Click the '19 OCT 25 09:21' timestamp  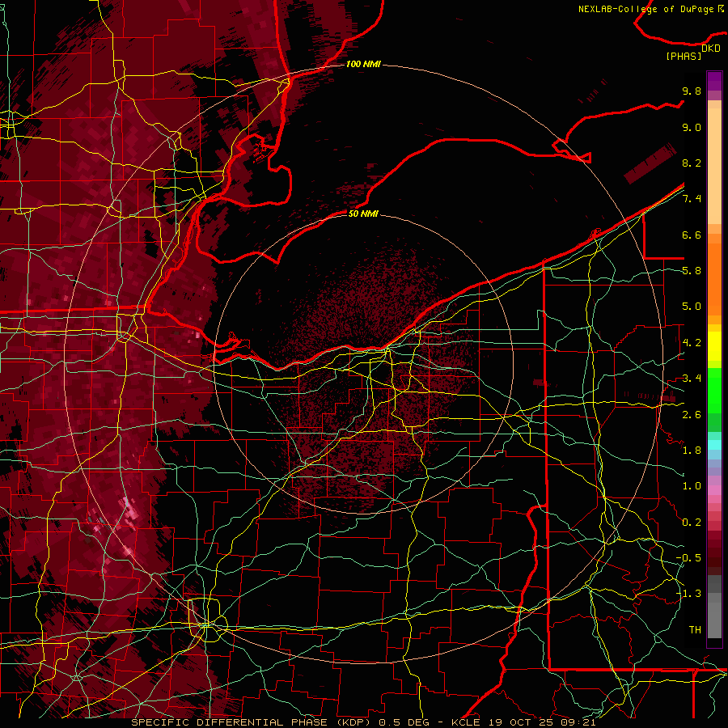tap(542, 722)
